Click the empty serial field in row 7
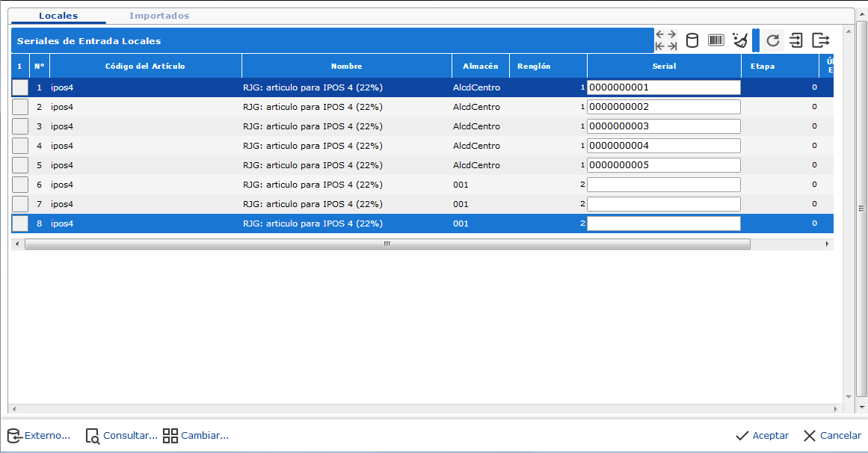The image size is (868, 453). 664,204
